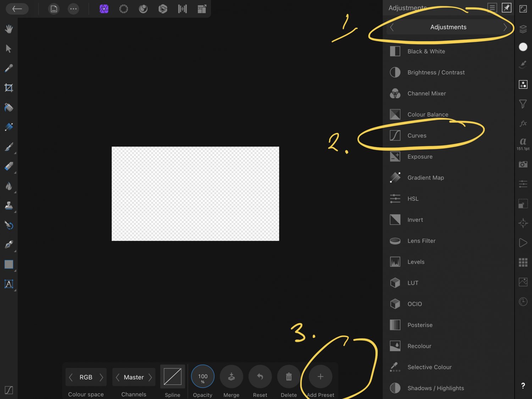Open the Filters studio funnel icon
The width and height of the screenshot is (532, 399).
tap(523, 104)
